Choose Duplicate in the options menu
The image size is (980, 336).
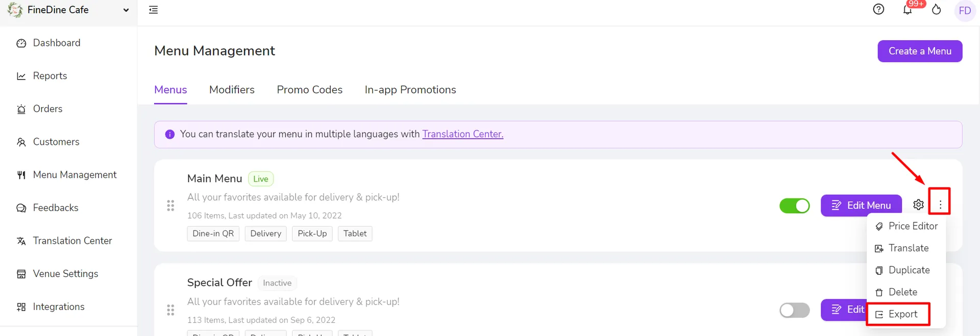point(903,270)
